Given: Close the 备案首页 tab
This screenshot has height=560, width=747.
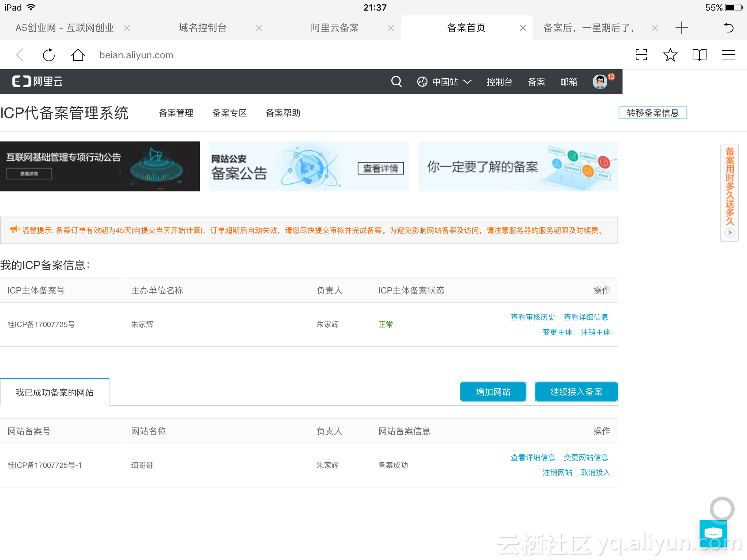Looking at the screenshot, I should 523,28.
